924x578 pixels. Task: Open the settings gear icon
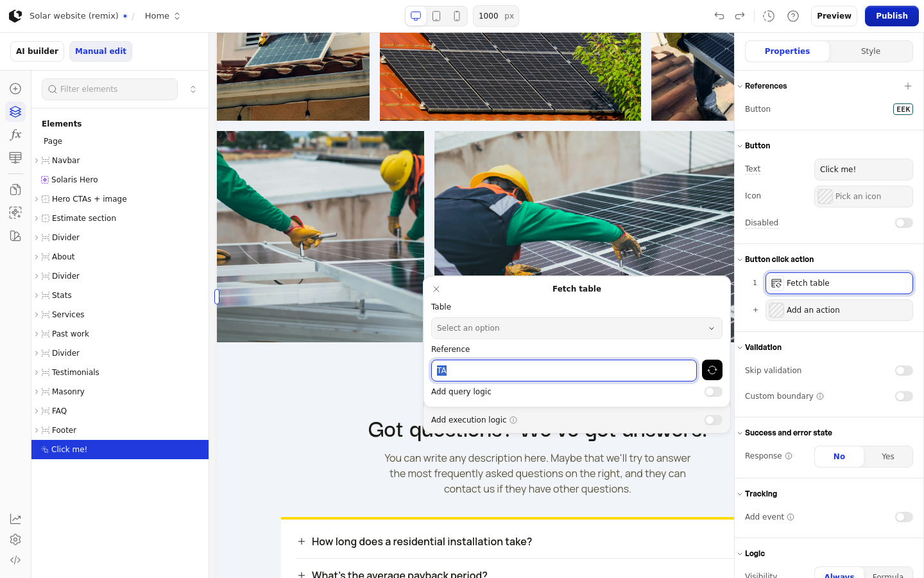[x=15, y=539]
